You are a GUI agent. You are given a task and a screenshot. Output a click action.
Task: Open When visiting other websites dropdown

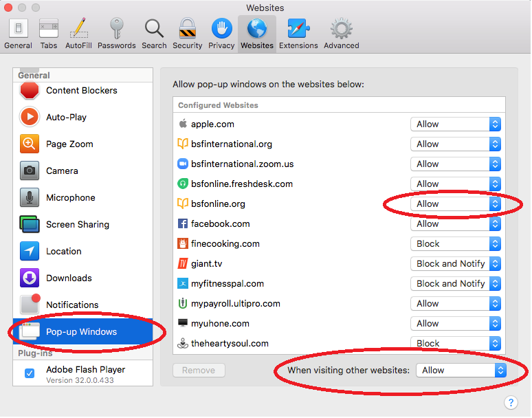pos(461,371)
